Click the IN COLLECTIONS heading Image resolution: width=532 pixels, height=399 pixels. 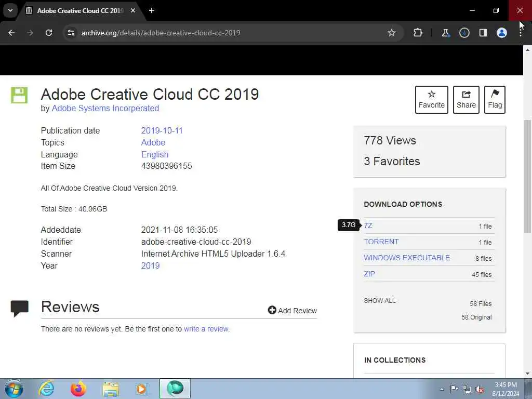click(395, 360)
